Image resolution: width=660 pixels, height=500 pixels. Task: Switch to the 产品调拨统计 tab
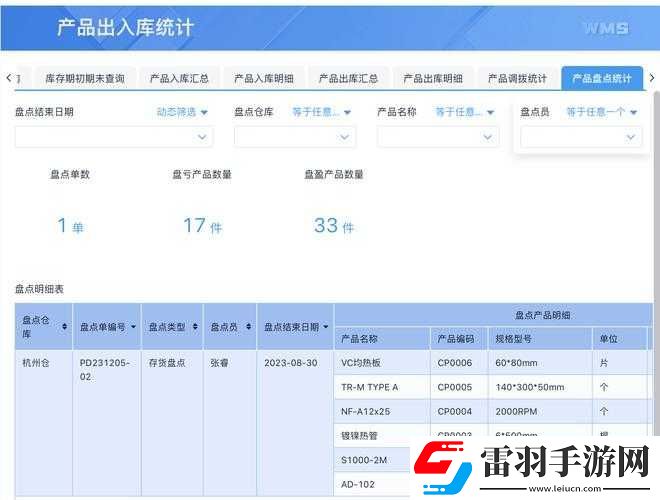517,78
